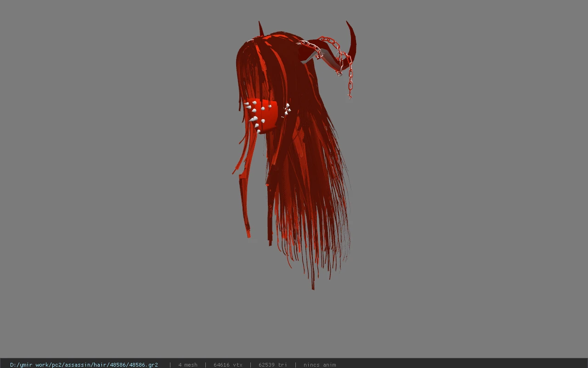Click the '64616 vtx' vertex count
This screenshot has height=368, width=588.
pos(228,364)
